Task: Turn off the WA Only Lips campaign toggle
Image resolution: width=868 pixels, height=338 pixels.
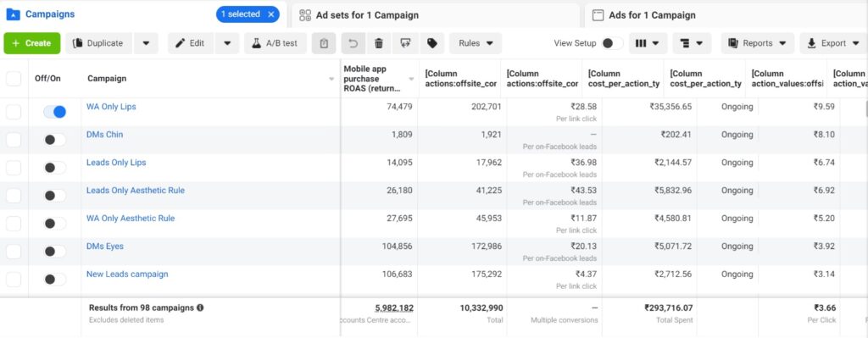Action: 55,112
